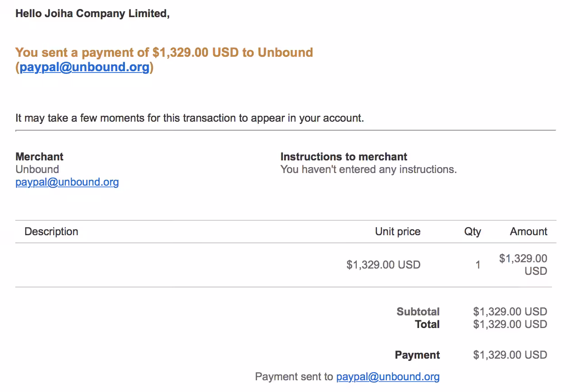Select the 'You sent a payment' orange heading
570x392 pixels.
click(164, 59)
